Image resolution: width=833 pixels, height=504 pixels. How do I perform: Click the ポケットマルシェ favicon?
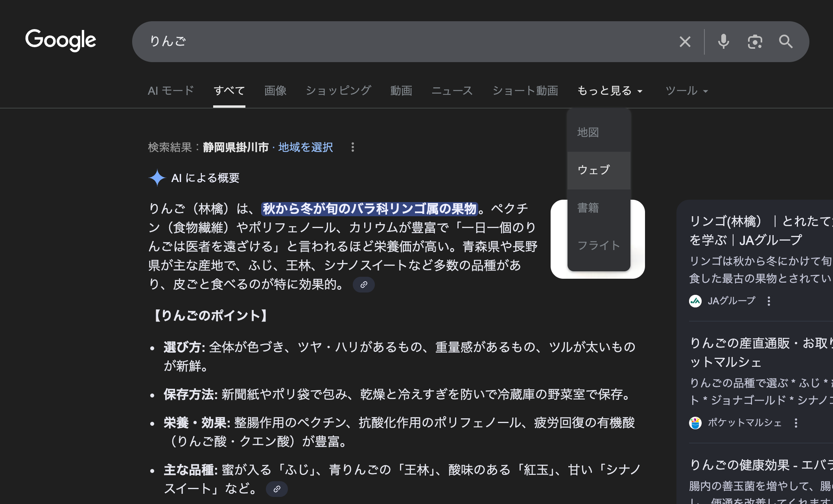click(x=695, y=423)
